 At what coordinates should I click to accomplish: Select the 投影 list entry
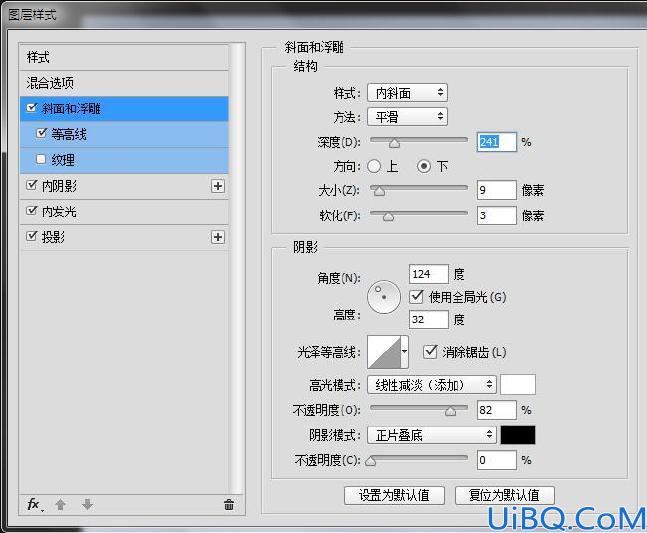pyautogui.click(x=124, y=237)
